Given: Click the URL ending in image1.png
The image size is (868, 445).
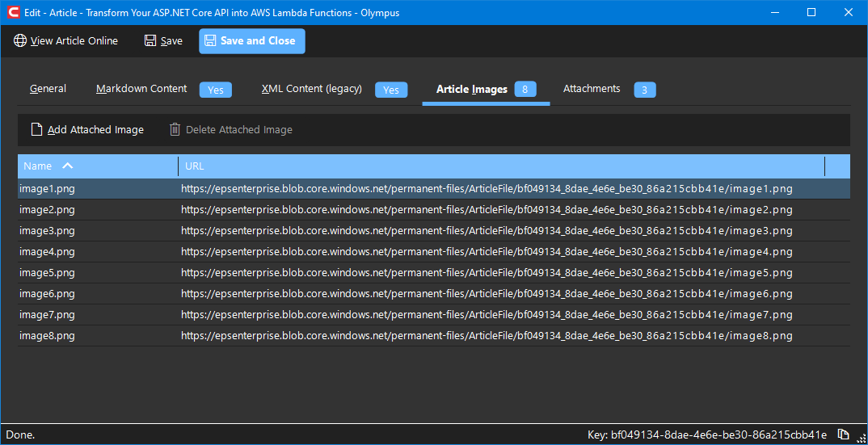Looking at the screenshot, I should click(x=487, y=189).
